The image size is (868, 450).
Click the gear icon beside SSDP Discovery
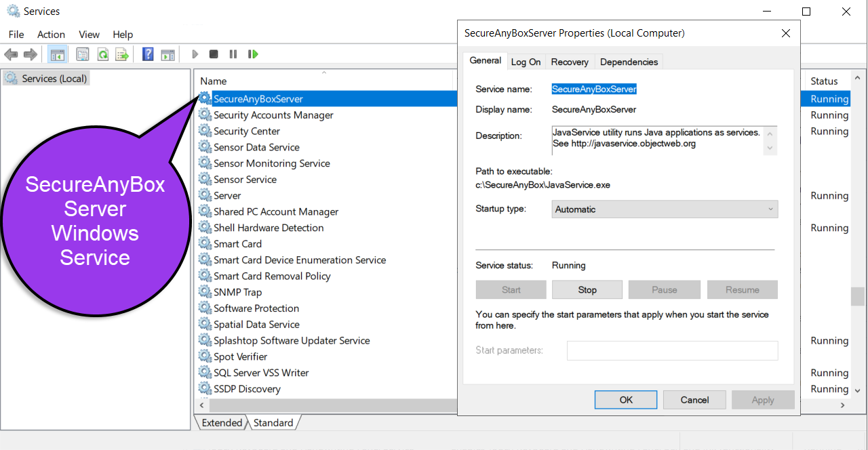205,389
